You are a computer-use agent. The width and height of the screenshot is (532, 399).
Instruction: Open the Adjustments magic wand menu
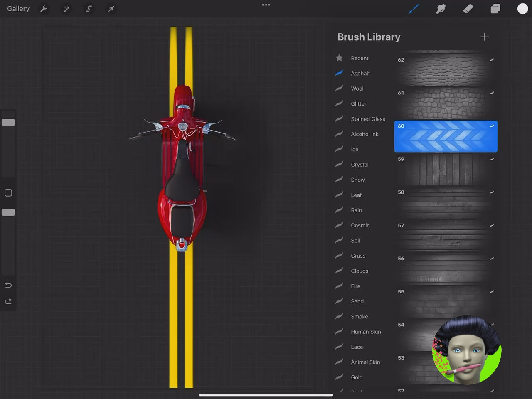tap(66, 9)
